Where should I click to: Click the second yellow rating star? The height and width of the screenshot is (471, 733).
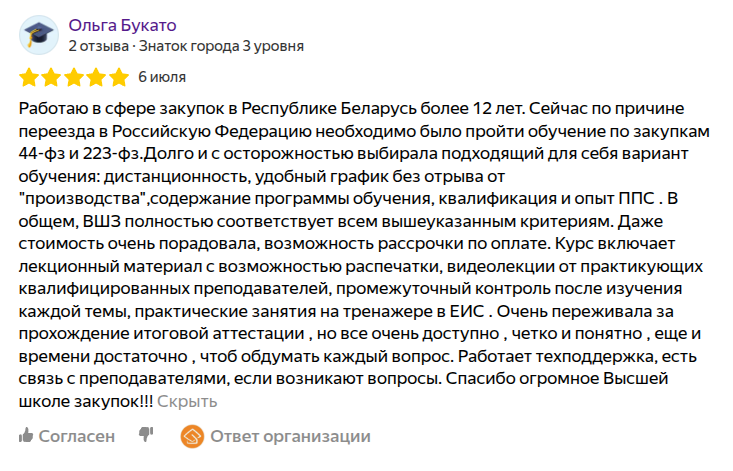point(52,78)
